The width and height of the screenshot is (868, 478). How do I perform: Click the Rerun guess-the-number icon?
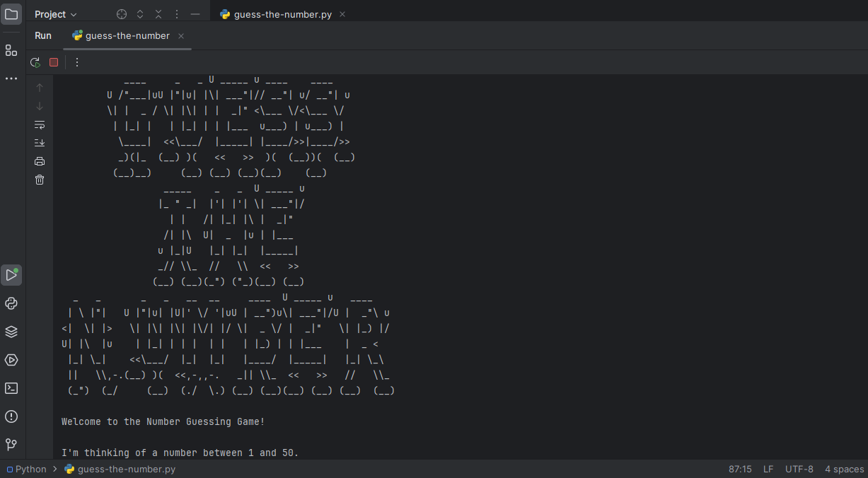[35, 62]
